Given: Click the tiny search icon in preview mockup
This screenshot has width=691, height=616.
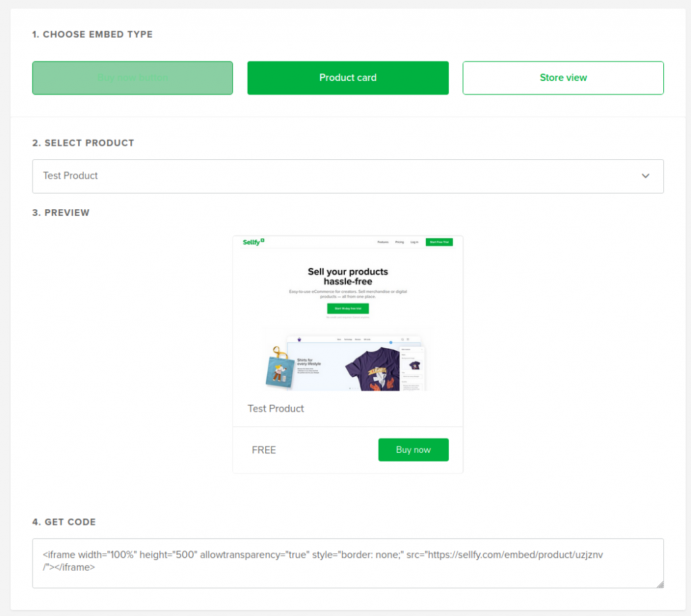Looking at the screenshot, I should (x=403, y=339).
